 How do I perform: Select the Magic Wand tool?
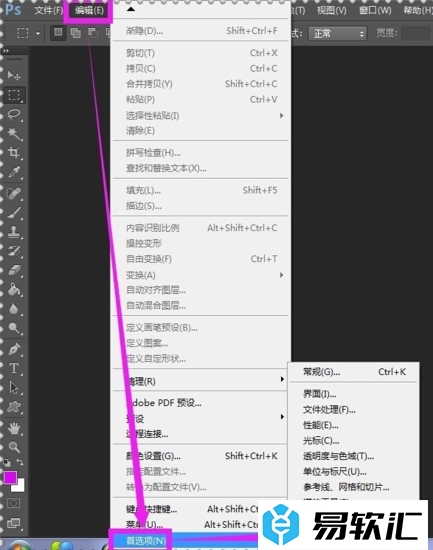click(14, 134)
